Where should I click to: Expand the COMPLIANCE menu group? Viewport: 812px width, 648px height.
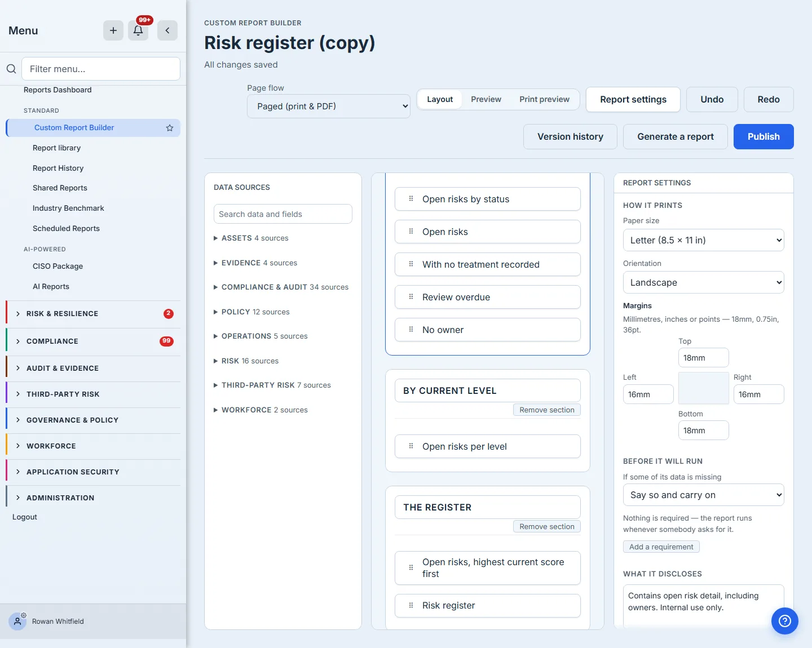click(x=93, y=341)
